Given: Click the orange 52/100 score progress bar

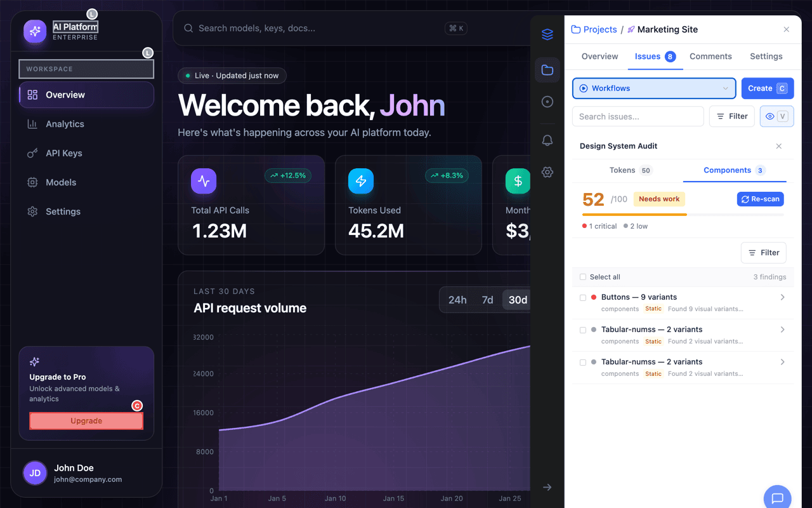Looking at the screenshot, I should (683, 215).
